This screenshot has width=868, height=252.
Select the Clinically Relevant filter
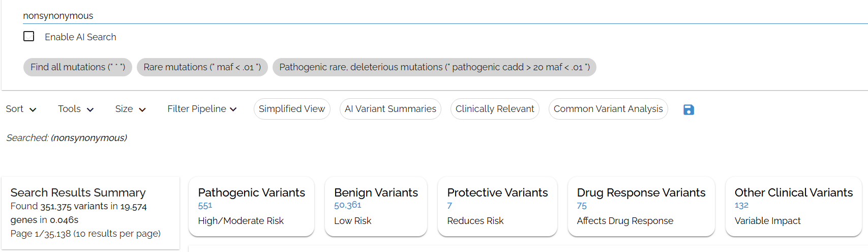pyautogui.click(x=494, y=109)
